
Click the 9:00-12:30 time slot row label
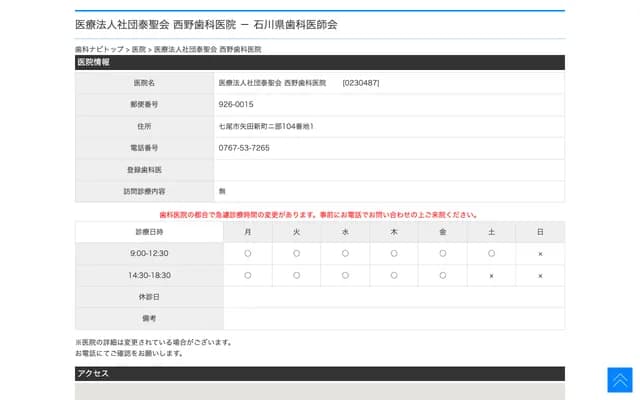[x=149, y=254]
